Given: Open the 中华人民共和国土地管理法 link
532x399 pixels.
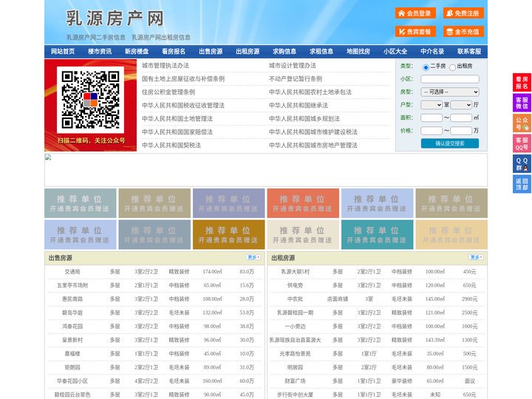Looking at the screenshot, I should [x=177, y=118].
